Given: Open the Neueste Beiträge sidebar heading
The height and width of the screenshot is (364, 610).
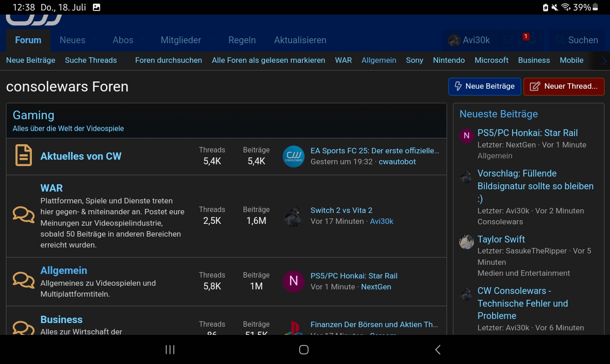Looking at the screenshot, I should click(x=498, y=114).
